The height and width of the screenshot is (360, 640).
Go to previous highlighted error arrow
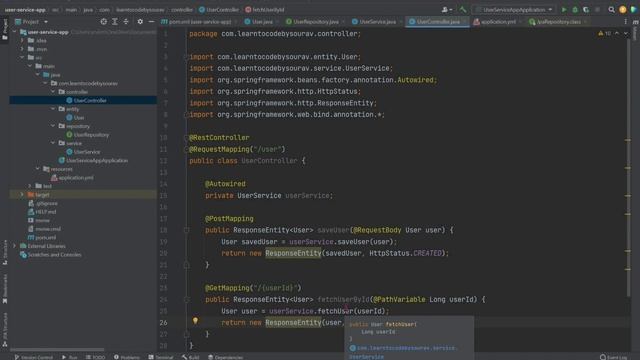tap(617, 33)
